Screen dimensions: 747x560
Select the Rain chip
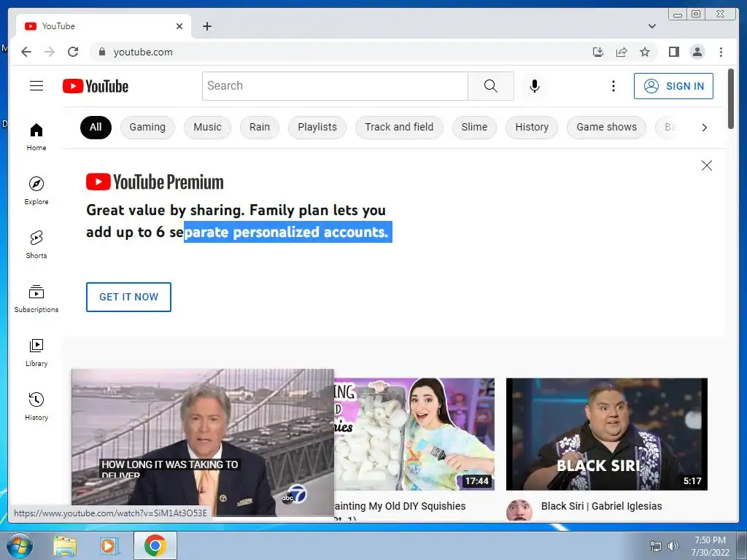[x=259, y=127]
